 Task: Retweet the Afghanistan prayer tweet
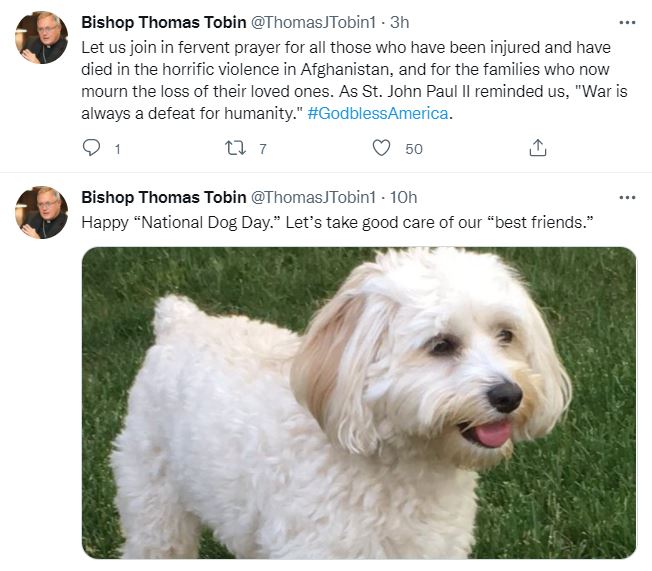pyautogui.click(x=236, y=148)
